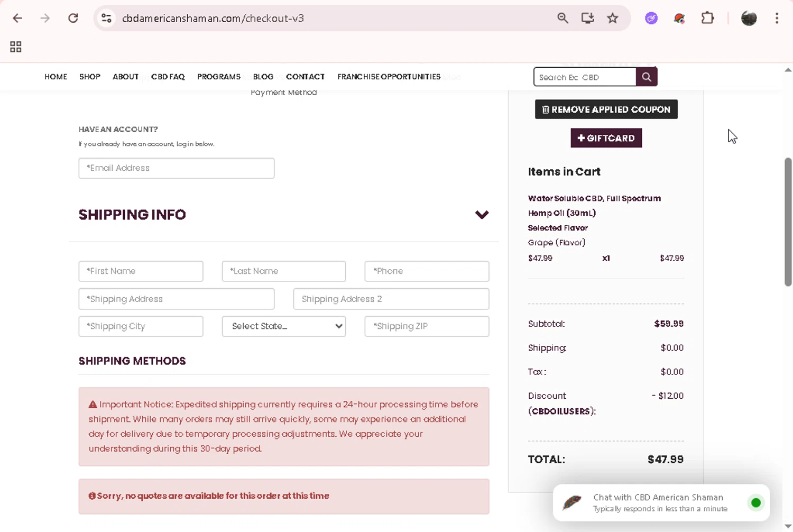Click the browser forward arrow

pyautogui.click(x=45, y=18)
